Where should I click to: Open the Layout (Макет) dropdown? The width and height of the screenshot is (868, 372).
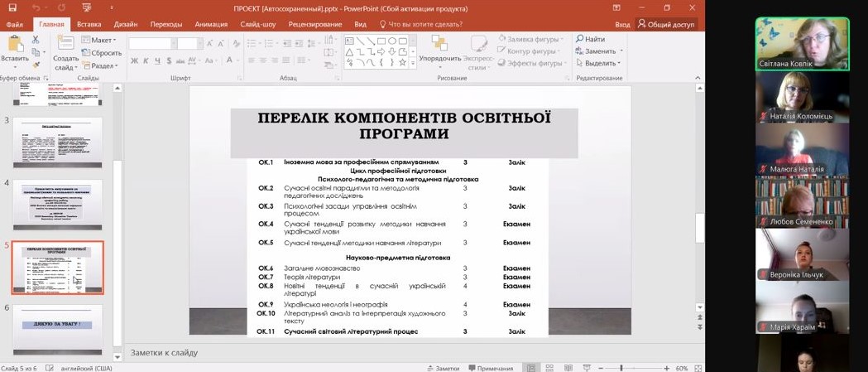(103, 40)
